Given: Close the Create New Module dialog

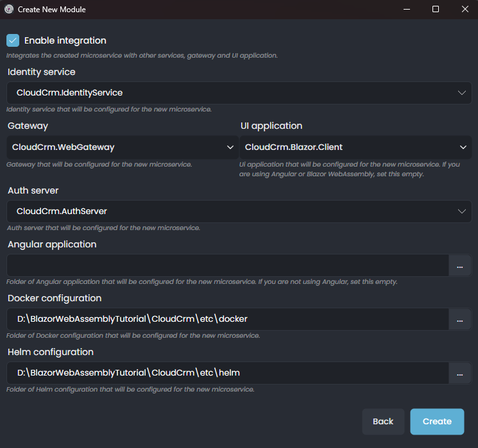Looking at the screenshot, I should point(465,10).
